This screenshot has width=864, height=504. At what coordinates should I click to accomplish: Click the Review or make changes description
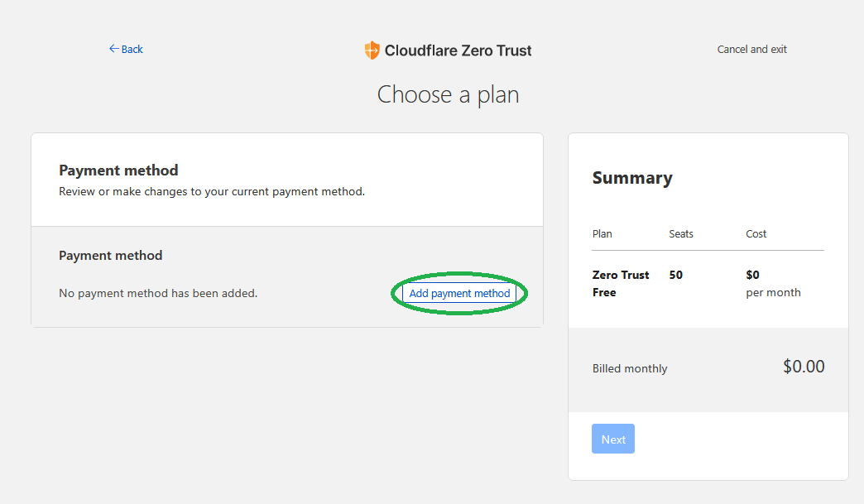(212, 191)
